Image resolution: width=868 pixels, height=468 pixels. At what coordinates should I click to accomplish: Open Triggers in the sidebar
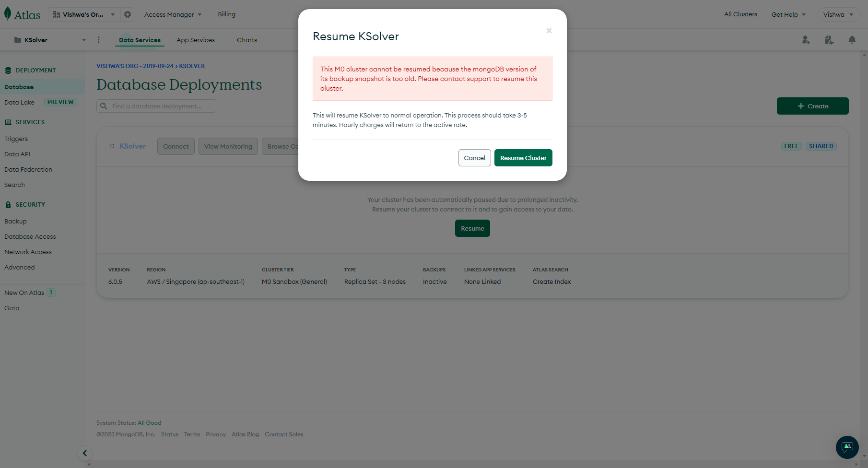click(16, 139)
